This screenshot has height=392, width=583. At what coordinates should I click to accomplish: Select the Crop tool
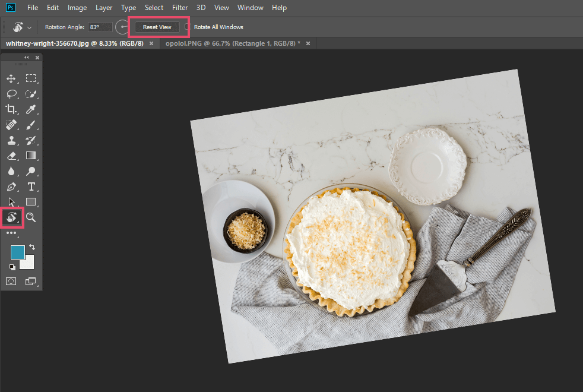[11, 109]
